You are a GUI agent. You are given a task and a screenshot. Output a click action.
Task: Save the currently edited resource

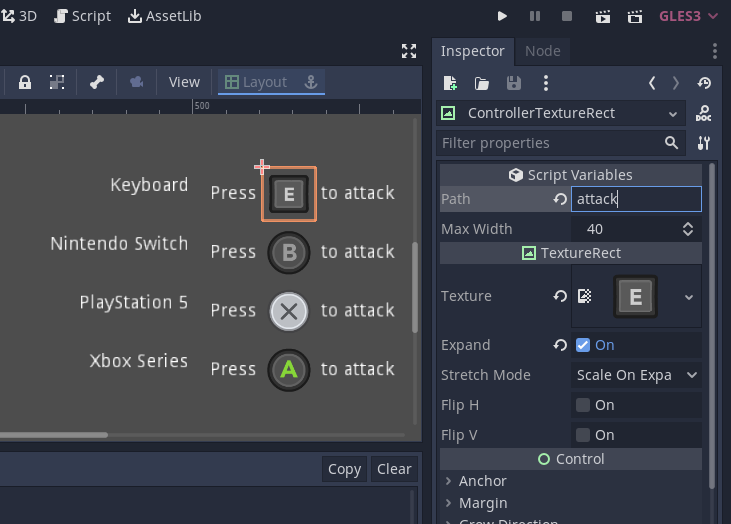coord(514,83)
